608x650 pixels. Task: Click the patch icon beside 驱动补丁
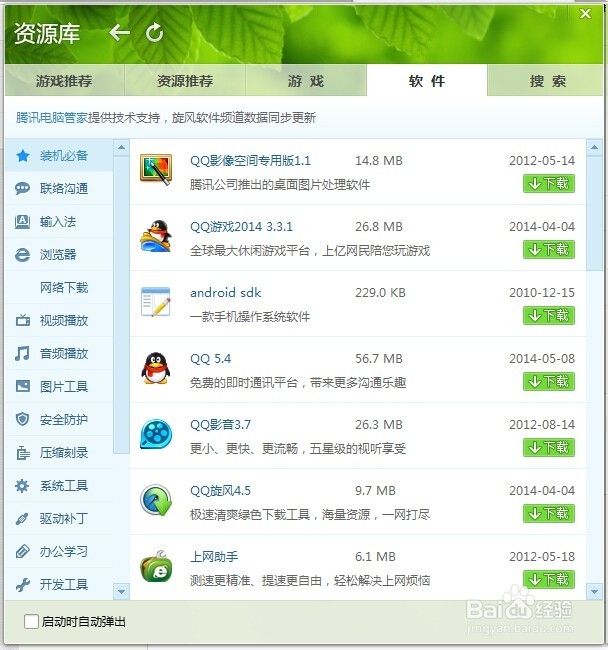(x=22, y=519)
